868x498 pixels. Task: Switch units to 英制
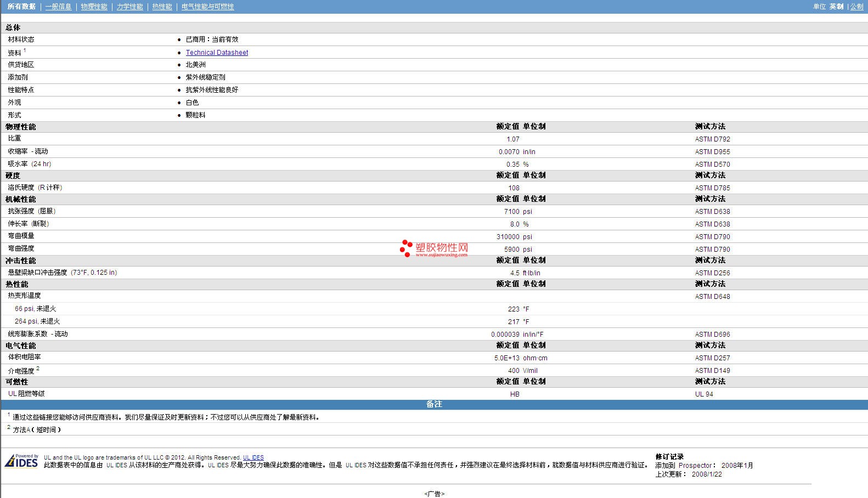[x=836, y=7]
